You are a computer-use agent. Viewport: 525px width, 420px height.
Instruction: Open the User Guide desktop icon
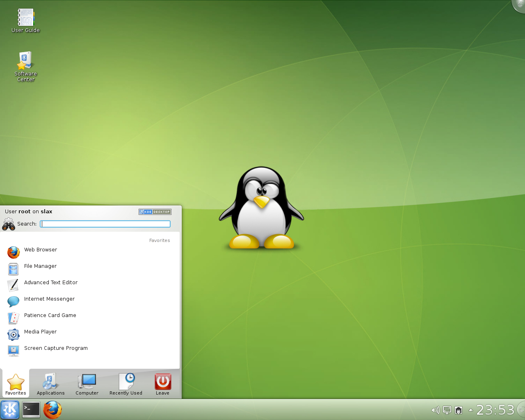pos(25,18)
